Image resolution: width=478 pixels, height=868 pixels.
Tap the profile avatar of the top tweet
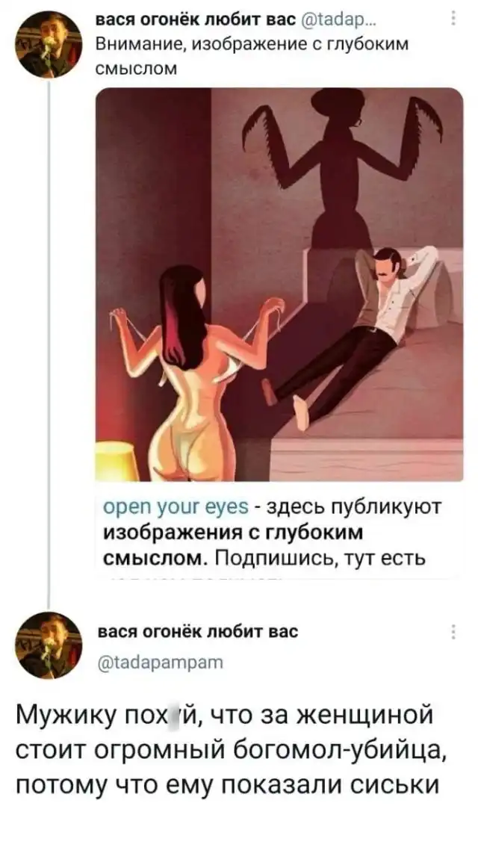pos(49,44)
